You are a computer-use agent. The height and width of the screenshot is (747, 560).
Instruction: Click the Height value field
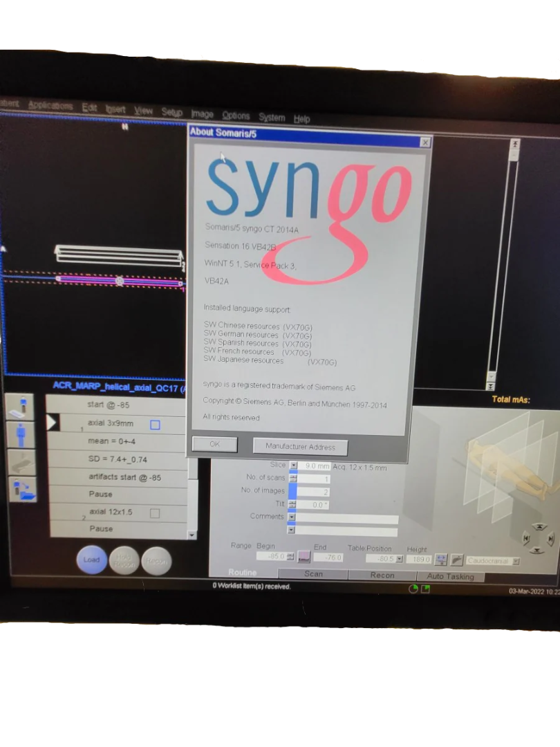pyautogui.click(x=419, y=560)
